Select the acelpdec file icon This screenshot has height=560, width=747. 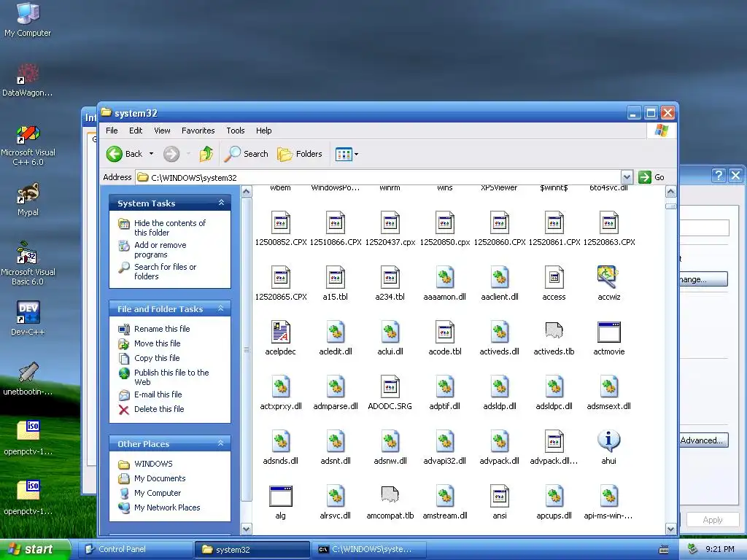coord(281,332)
